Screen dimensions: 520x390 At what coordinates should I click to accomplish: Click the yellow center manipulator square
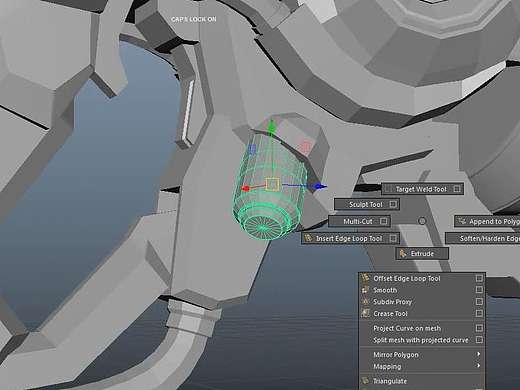click(272, 184)
